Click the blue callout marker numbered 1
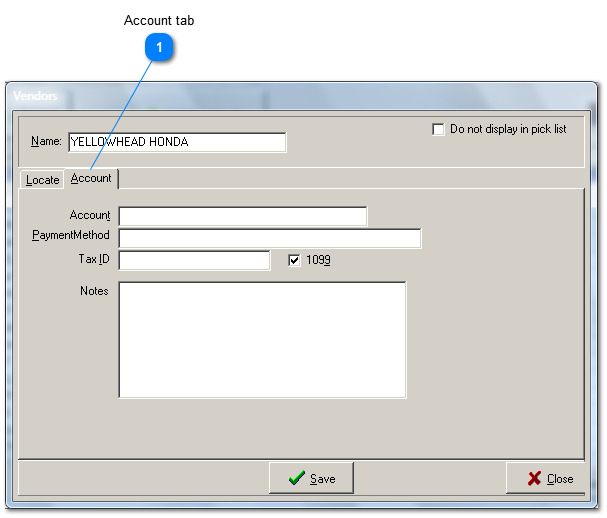The width and height of the screenshot is (607, 518). [159, 46]
